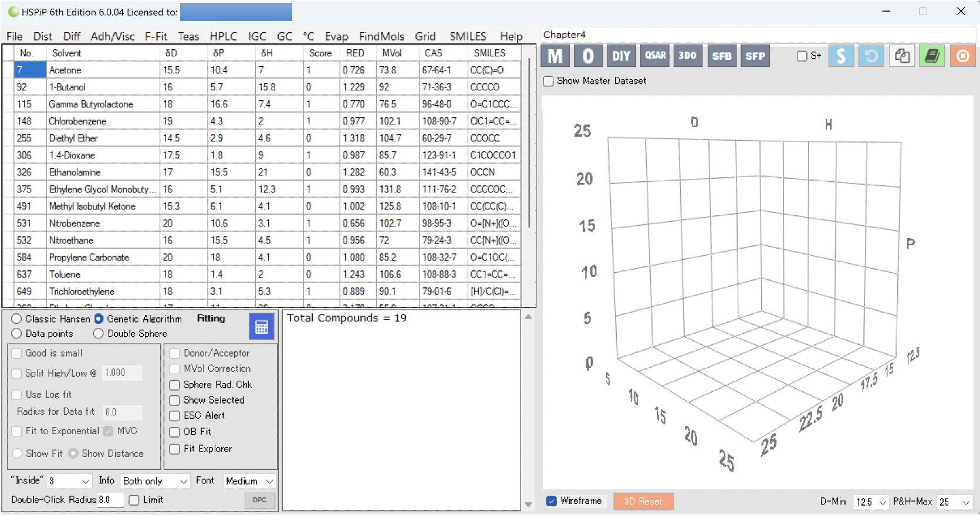Click the blue undo arrow icon
The height and width of the screenshot is (515, 980).
click(871, 56)
